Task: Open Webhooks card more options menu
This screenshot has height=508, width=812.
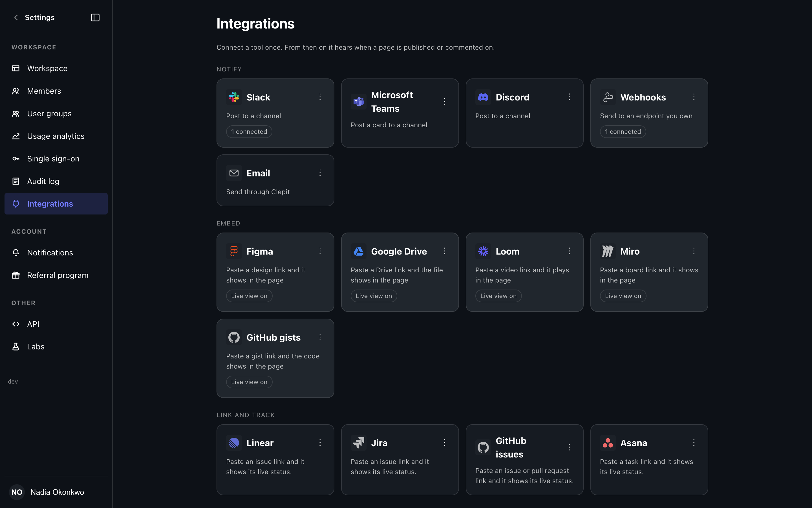Action: pos(694,97)
